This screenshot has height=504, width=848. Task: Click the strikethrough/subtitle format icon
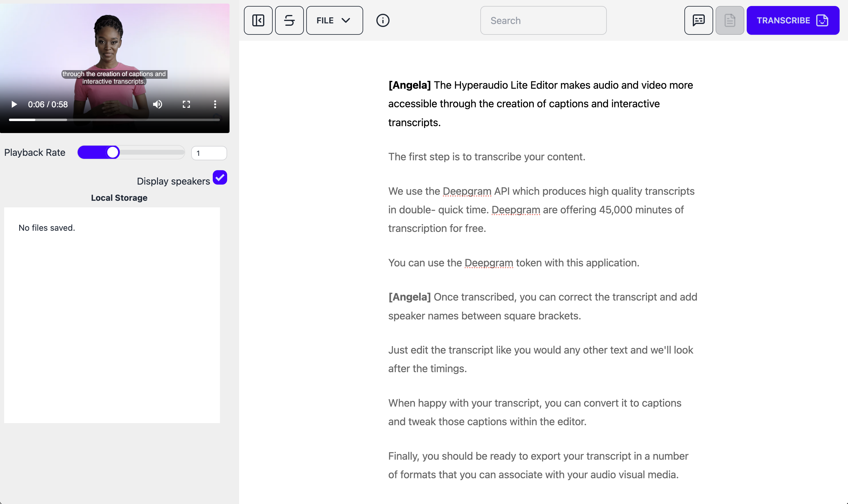tap(289, 20)
